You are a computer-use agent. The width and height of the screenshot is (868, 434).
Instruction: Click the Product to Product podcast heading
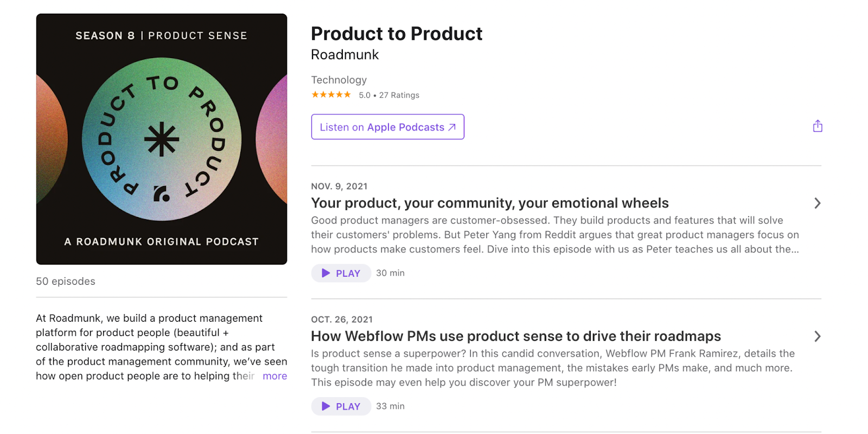pos(396,34)
